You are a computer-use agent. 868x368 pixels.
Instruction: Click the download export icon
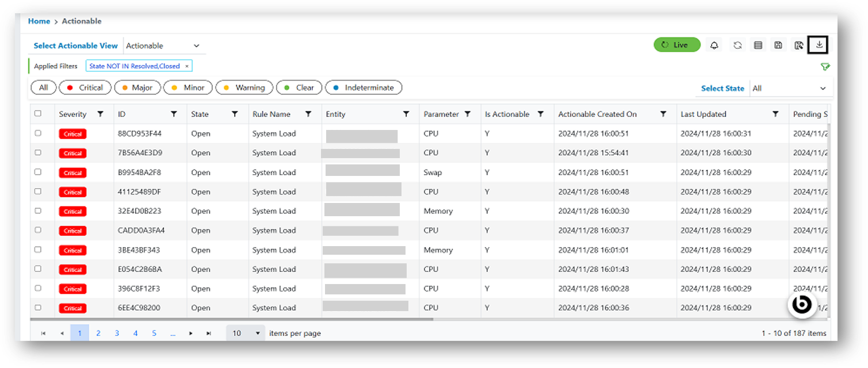(x=819, y=44)
